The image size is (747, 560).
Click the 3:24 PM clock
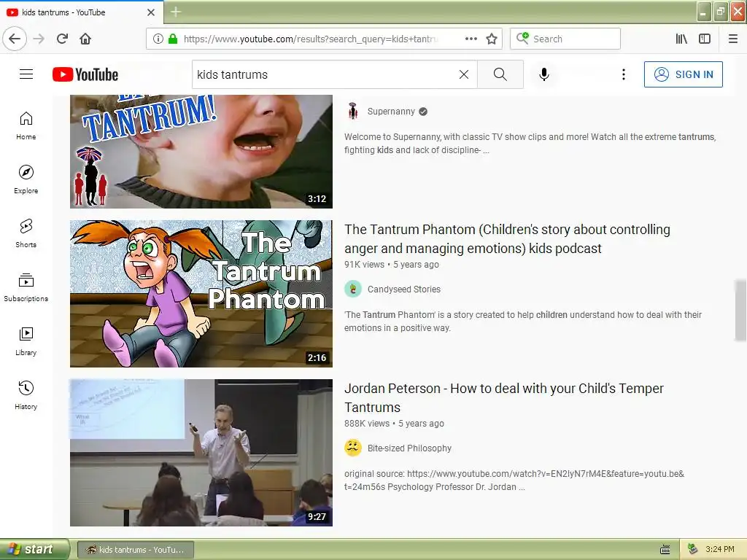click(719, 549)
